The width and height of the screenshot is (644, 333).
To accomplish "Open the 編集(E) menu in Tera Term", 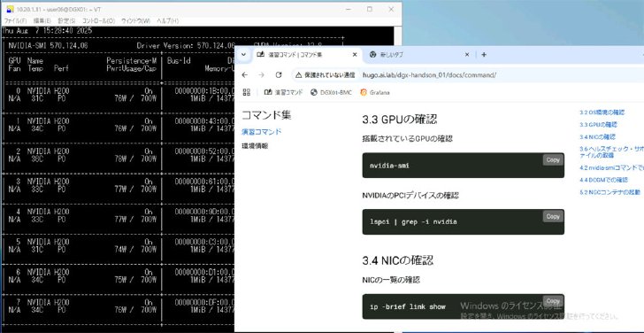I will (42, 20).
